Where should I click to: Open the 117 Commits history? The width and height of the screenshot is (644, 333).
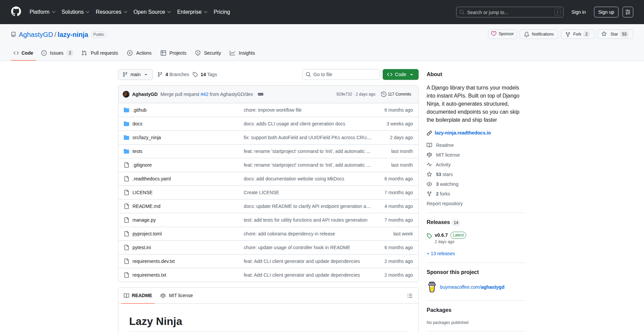pos(396,94)
